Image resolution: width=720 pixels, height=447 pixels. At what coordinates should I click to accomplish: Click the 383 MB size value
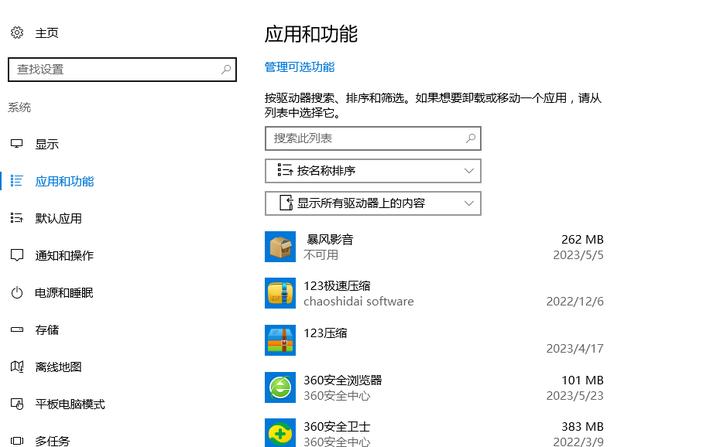(x=582, y=426)
